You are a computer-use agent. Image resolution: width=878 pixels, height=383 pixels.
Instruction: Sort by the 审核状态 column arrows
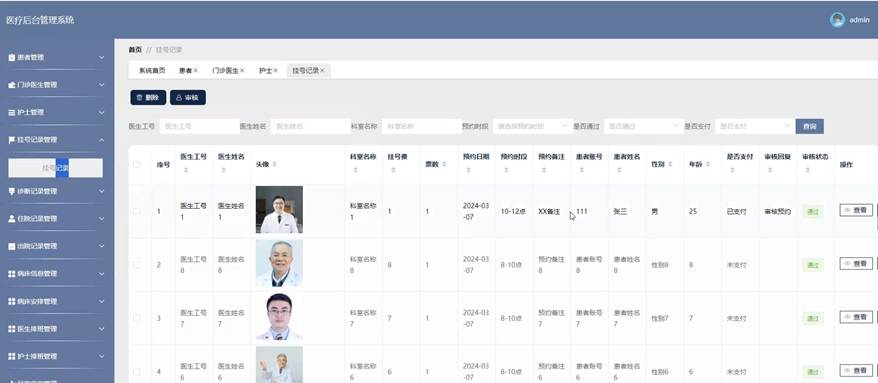pos(807,170)
